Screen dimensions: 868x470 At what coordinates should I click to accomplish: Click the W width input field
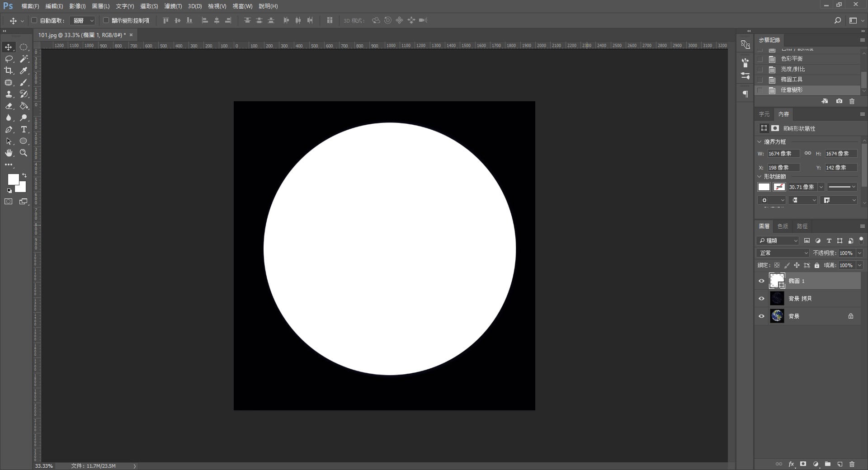click(x=783, y=154)
